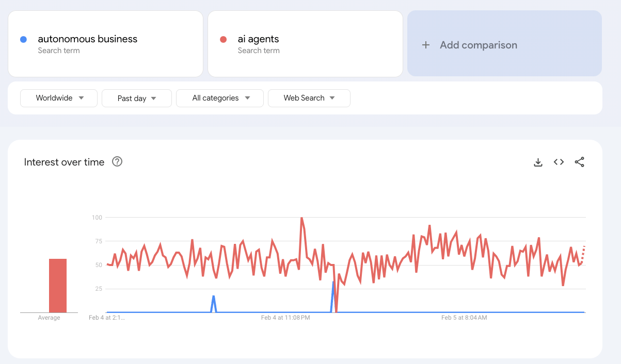Click the share chart icon

click(579, 162)
